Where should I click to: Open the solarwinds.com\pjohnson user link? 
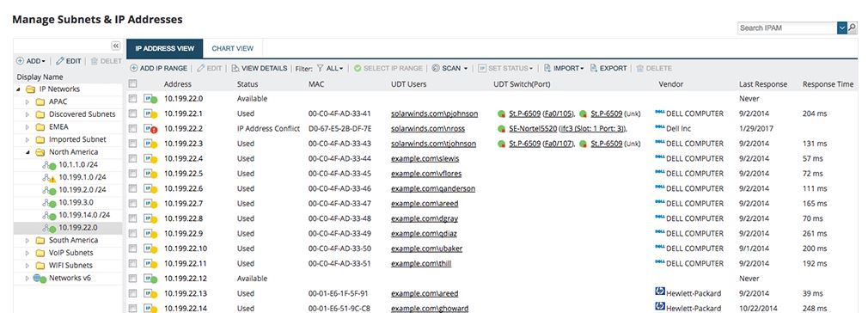coord(435,114)
